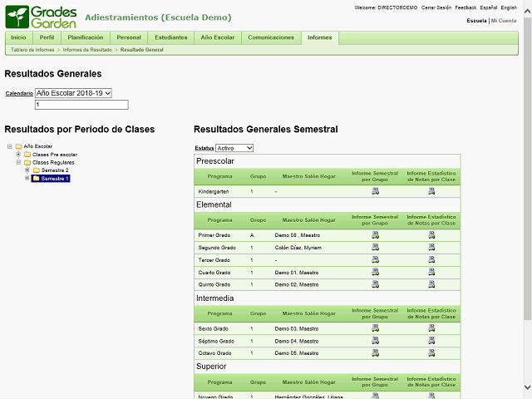Click the 'Demo 08 , Maestro' cell

click(x=298, y=235)
